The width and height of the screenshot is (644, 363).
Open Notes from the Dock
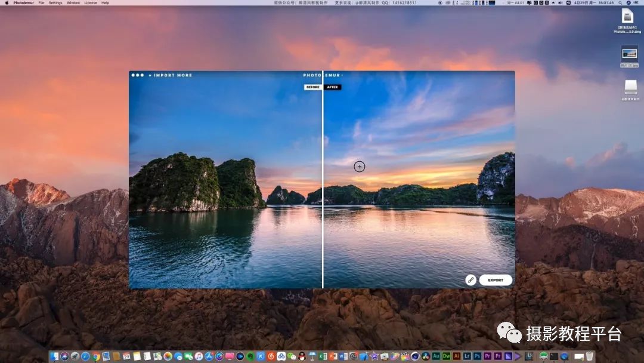click(137, 356)
